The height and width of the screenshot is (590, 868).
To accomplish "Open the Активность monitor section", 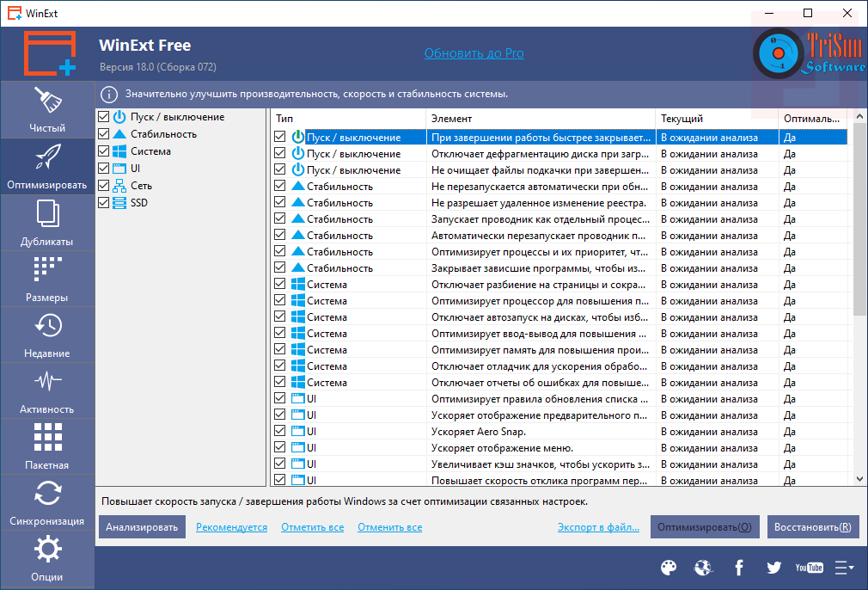I will point(47,390).
